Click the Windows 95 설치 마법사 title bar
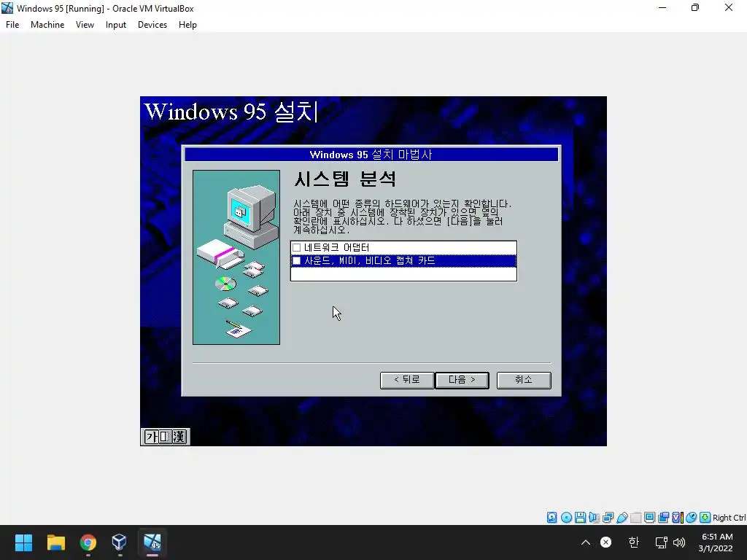Screen dimensions: 747x560 click(x=371, y=155)
